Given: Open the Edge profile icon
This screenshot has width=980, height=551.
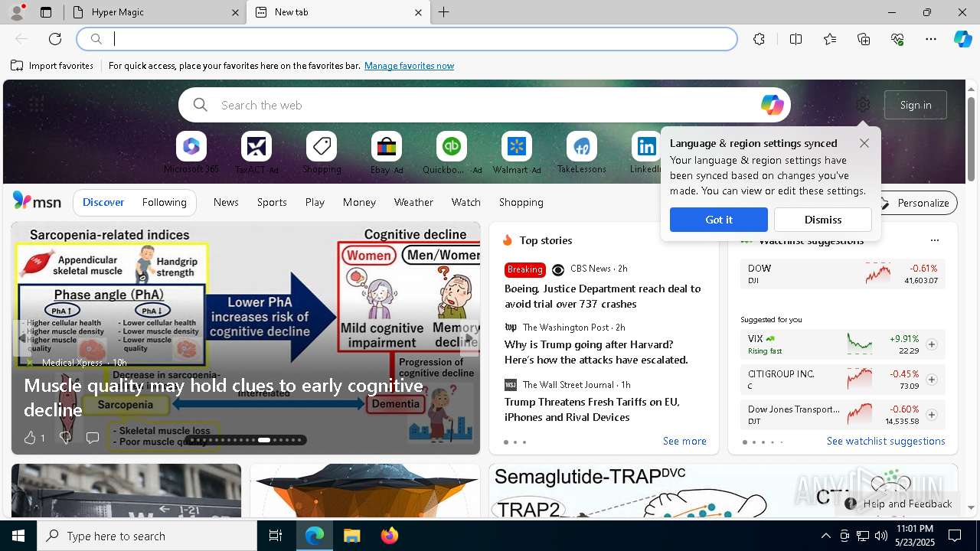Looking at the screenshot, I should coord(16,12).
